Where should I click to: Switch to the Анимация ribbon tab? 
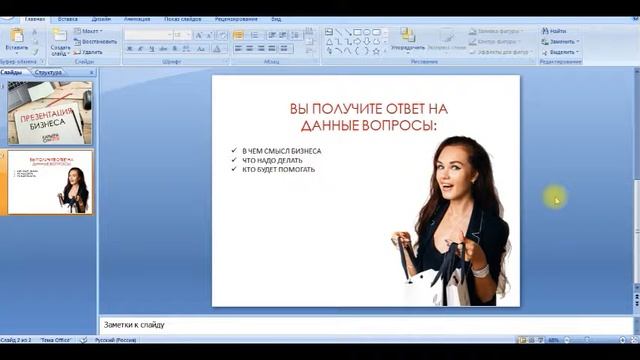137,19
